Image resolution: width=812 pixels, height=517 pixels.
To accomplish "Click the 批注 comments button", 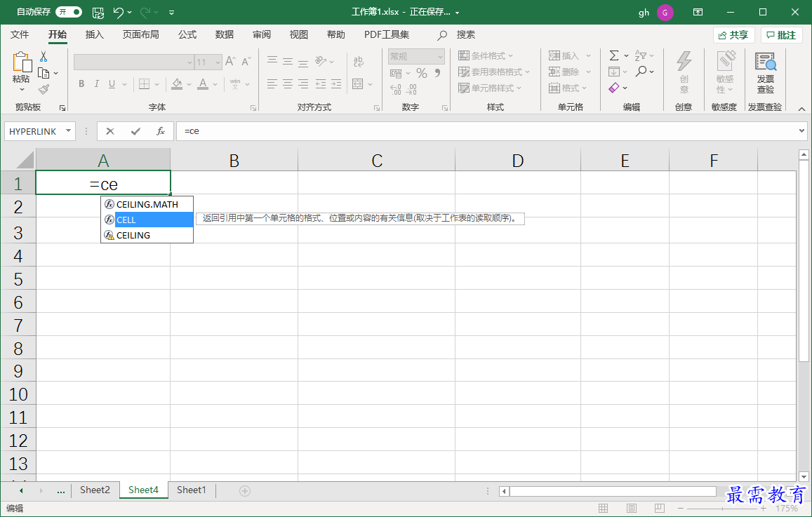I will pos(781,35).
